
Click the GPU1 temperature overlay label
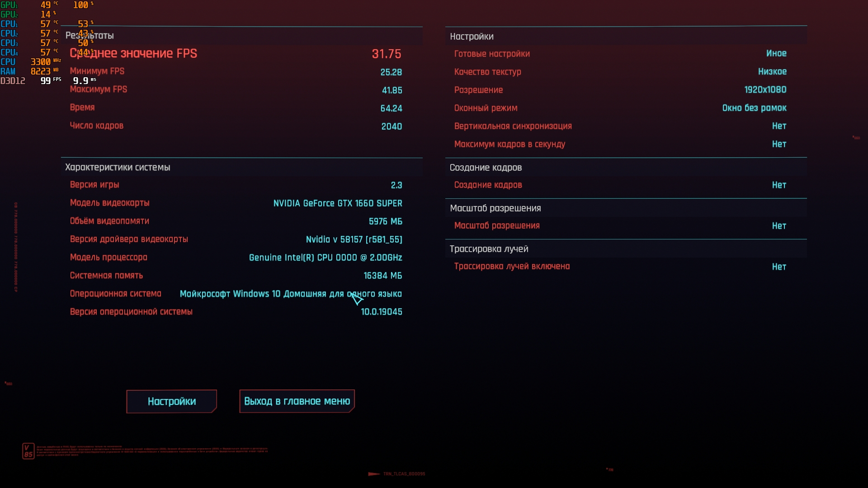coord(9,5)
